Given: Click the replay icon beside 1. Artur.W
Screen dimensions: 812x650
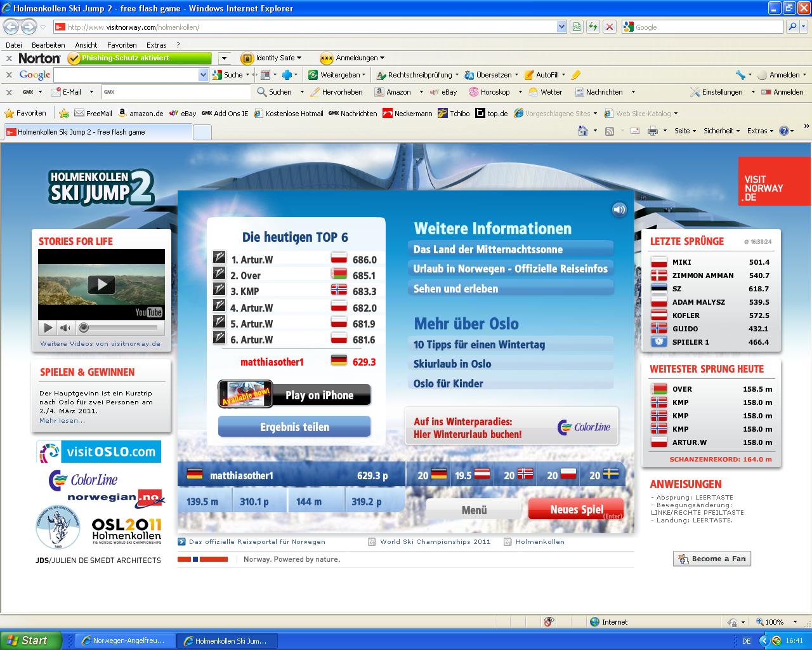Looking at the screenshot, I should (x=219, y=258).
